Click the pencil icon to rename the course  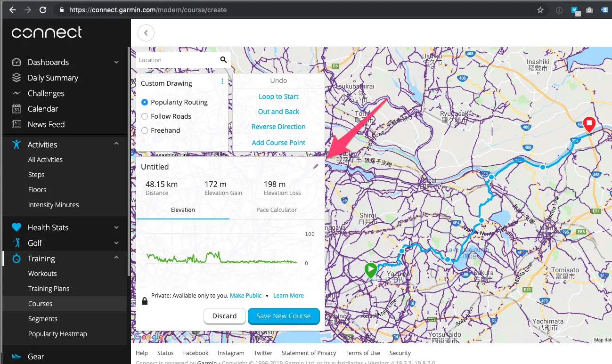316,166
